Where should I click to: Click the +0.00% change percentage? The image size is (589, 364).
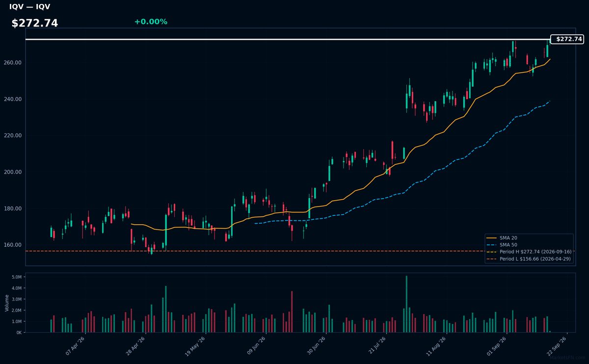tap(151, 22)
